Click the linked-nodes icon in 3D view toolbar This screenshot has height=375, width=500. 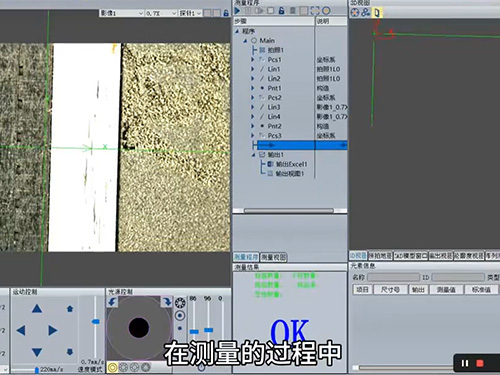[x=366, y=13]
